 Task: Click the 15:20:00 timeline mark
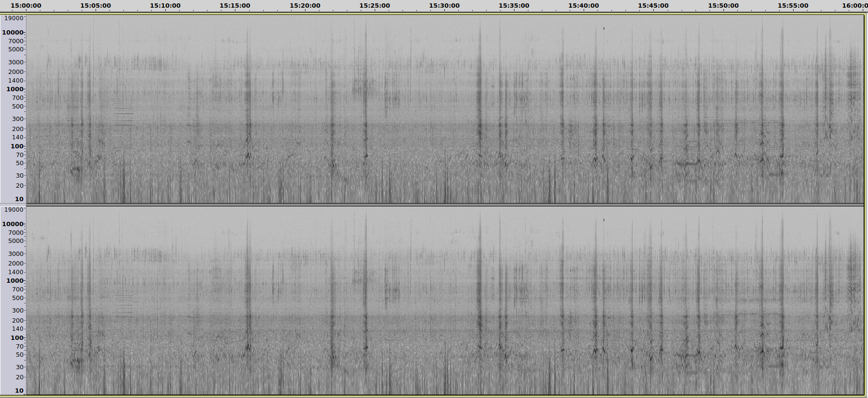[x=305, y=6]
